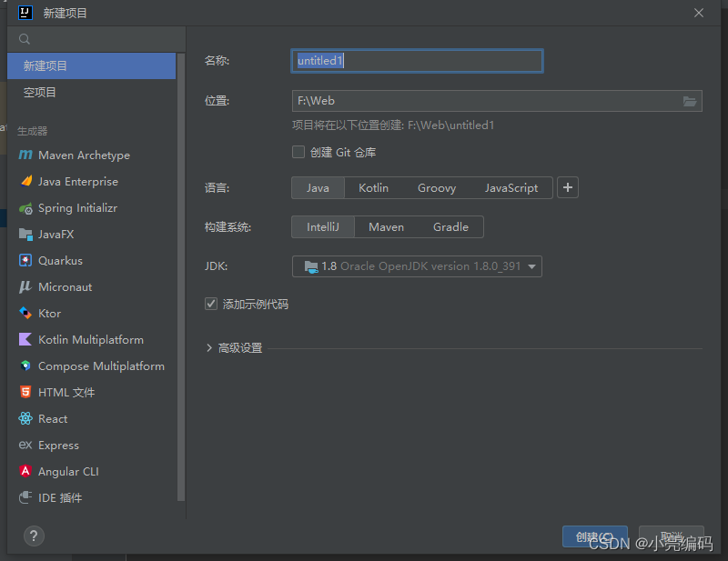Screen dimensions: 728x561
Task: Close the 新建项目 dialog
Action: (x=699, y=13)
